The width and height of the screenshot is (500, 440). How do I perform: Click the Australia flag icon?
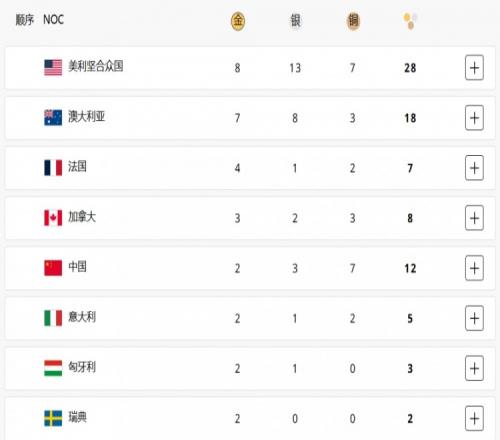tap(53, 118)
